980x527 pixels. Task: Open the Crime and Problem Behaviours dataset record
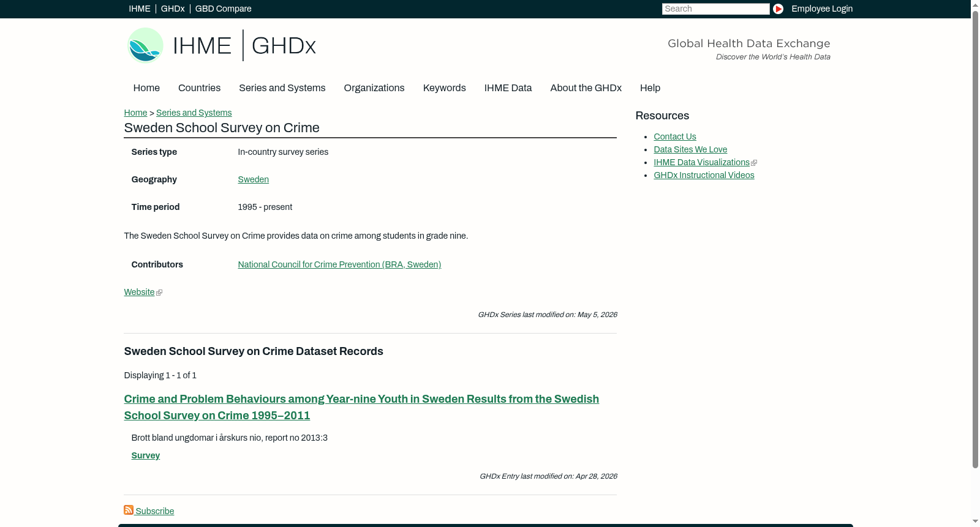pyautogui.click(x=361, y=407)
